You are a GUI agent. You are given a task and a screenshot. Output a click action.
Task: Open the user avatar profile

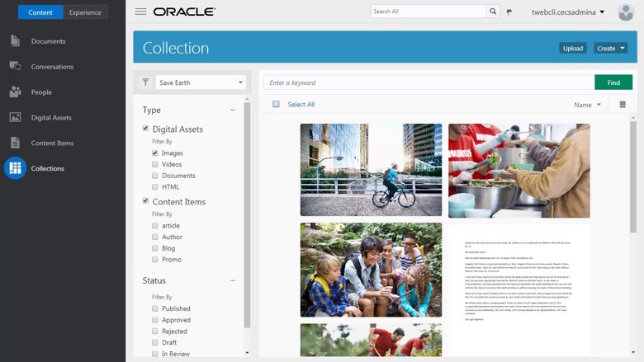626,12
